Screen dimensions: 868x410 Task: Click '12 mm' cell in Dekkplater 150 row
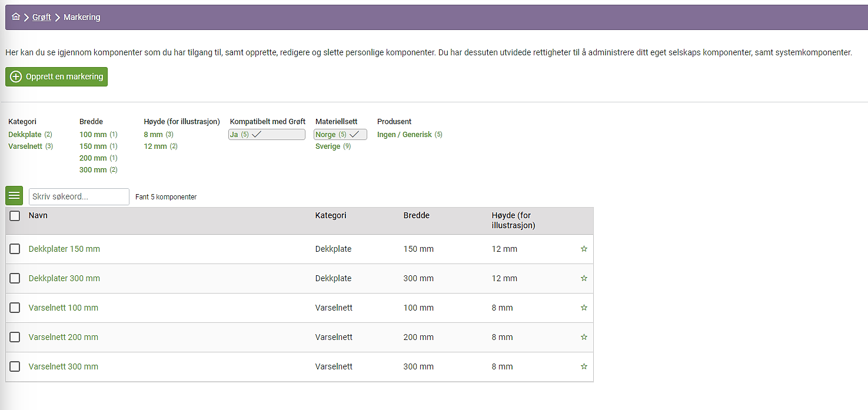click(x=504, y=249)
